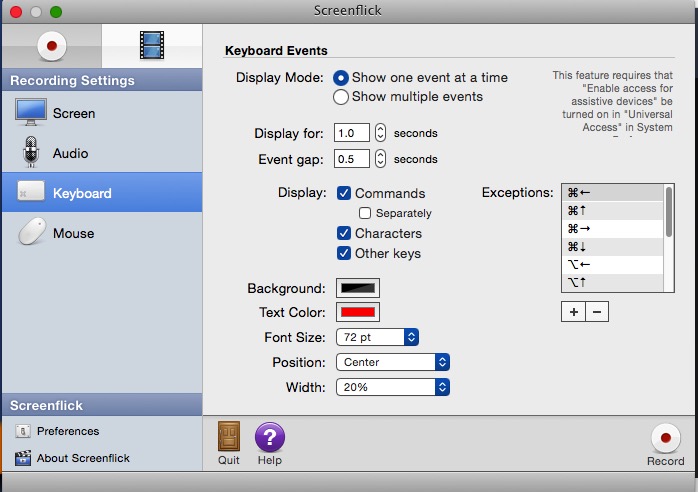
Task: Select Option-Up exception row
Action: pyautogui.click(x=613, y=282)
